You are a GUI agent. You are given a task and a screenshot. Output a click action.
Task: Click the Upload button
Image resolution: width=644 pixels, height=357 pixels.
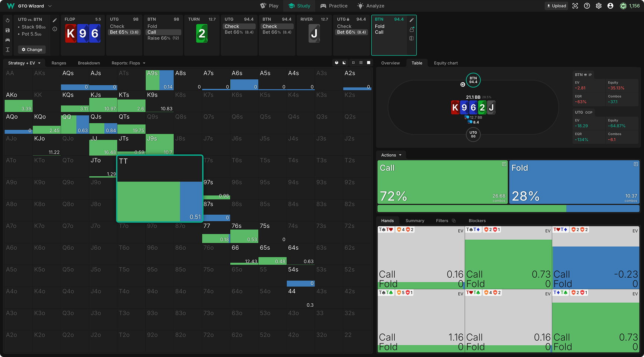pos(556,6)
